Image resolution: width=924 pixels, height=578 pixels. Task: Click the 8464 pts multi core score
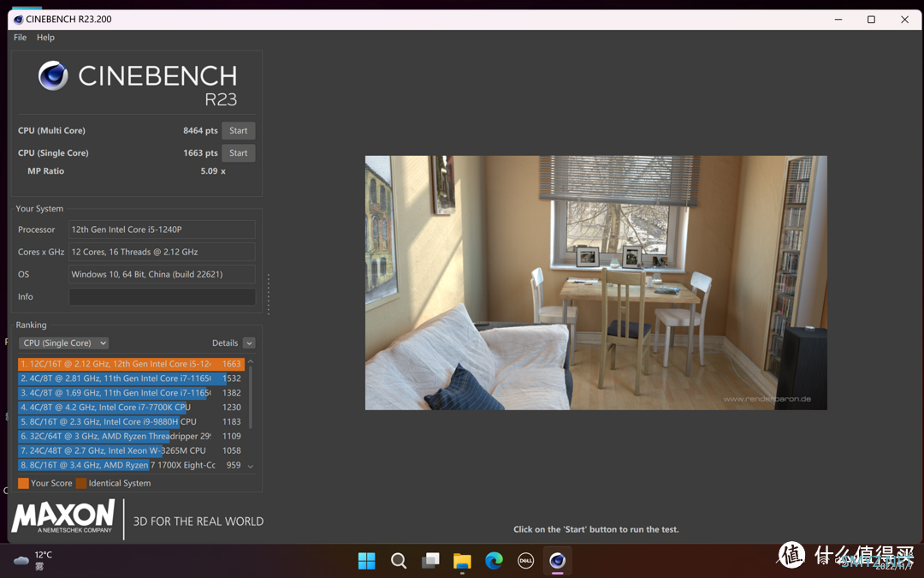click(200, 130)
